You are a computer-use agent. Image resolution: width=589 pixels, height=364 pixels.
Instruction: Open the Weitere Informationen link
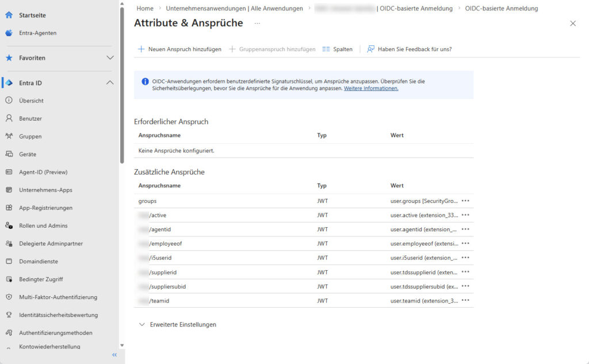(x=371, y=89)
